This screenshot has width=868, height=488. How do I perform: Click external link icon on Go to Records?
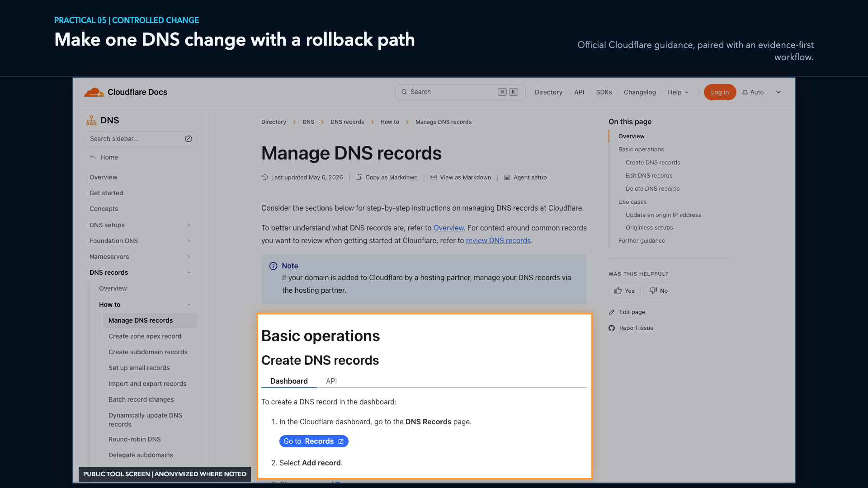(341, 441)
